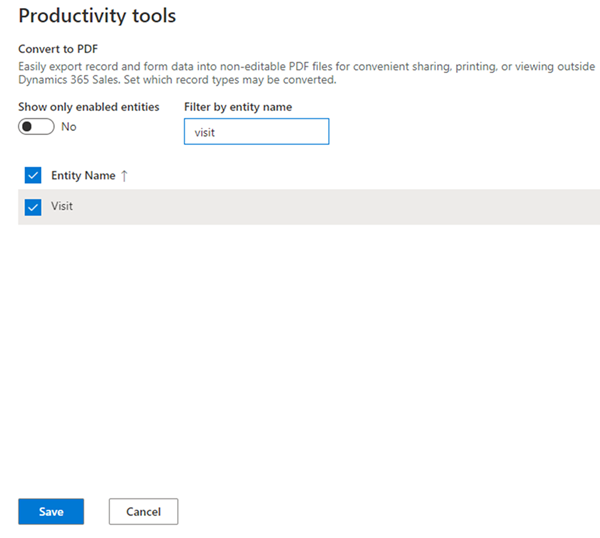Screen dimensions: 600x538
Task: Save the Convert to PDF settings
Action: pyautogui.click(x=51, y=511)
